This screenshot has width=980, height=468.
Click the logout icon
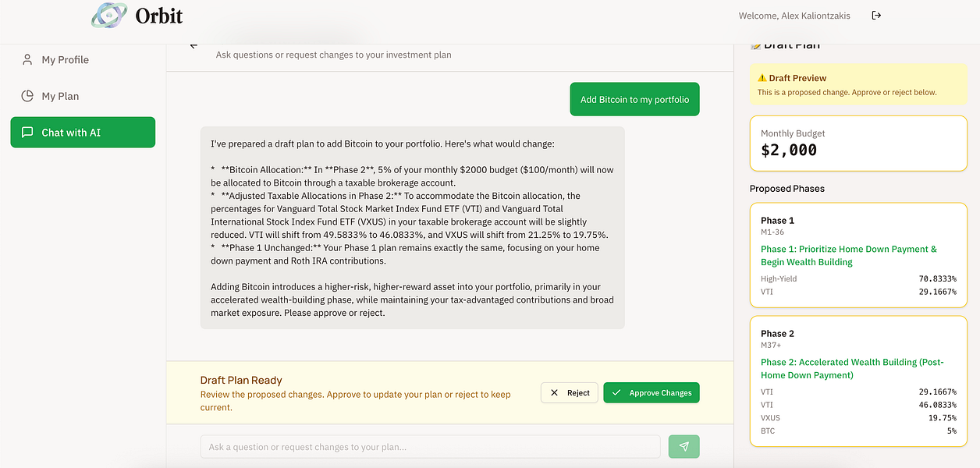[876, 16]
